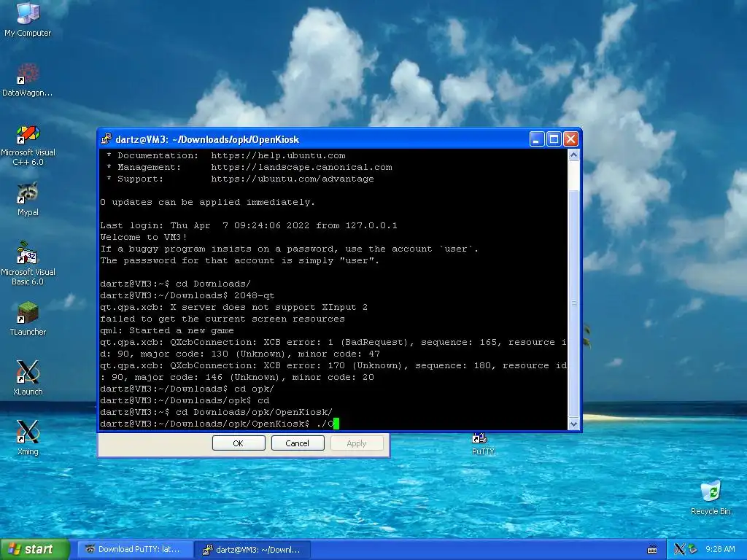Click Cancel in the dialog behind PuTTY
The image size is (747, 560).
298,443
